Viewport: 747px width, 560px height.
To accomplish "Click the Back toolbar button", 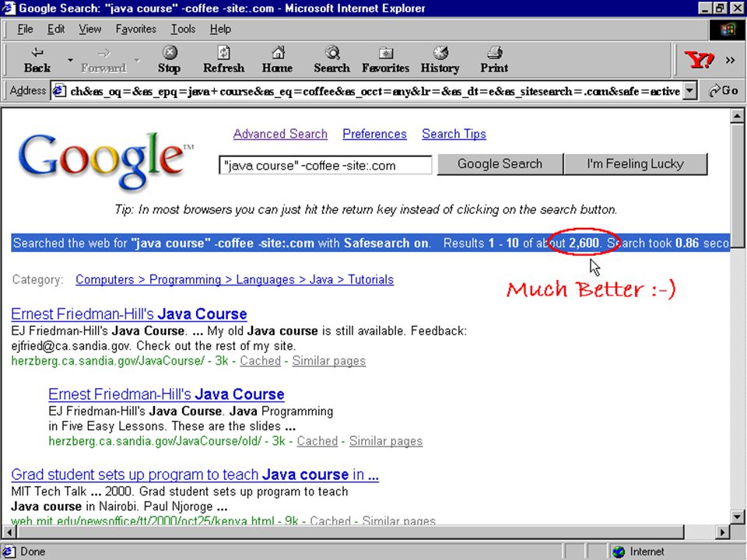I will coord(37,60).
